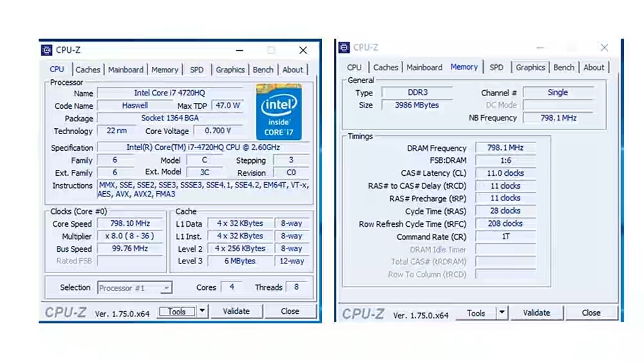Switch to Caches tab in right window
Viewport: 644px width, 362px height.
[x=386, y=68]
